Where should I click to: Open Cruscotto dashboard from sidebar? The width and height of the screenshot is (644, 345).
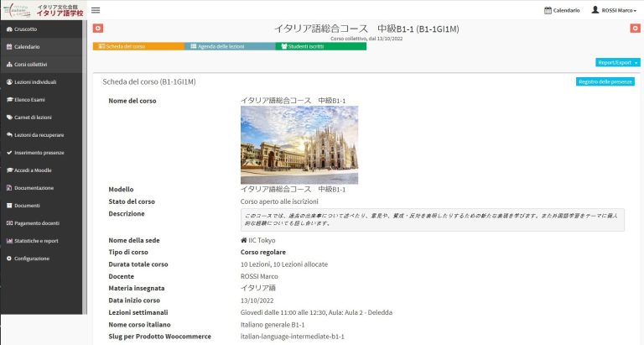coord(25,29)
